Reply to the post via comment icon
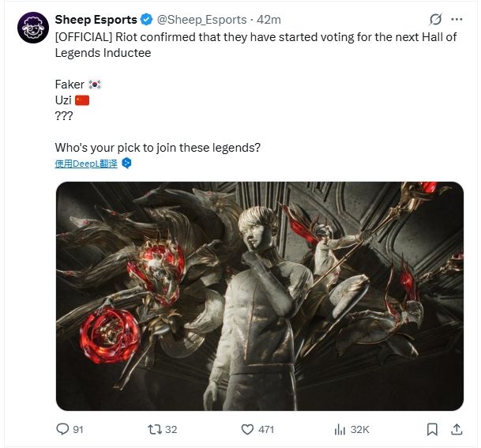Screen dimensions: 481x448 (x=63, y=429)
